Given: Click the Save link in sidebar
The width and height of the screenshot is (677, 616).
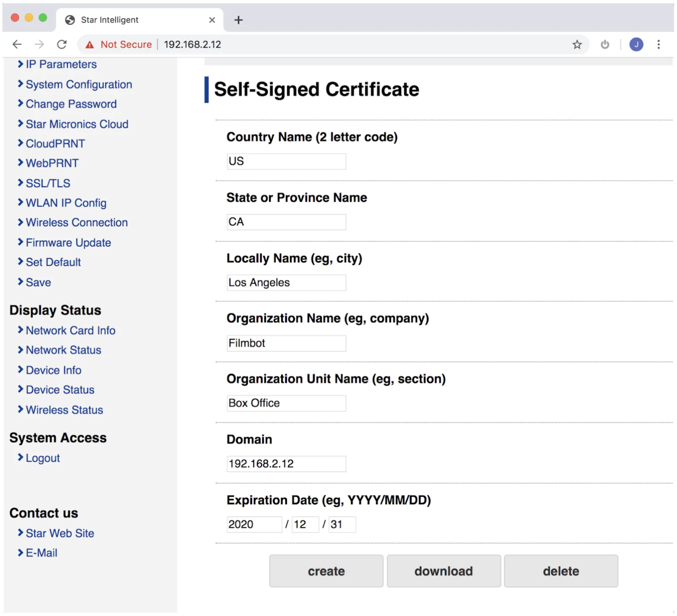Looking at the screenshot, I should [38, 282].
